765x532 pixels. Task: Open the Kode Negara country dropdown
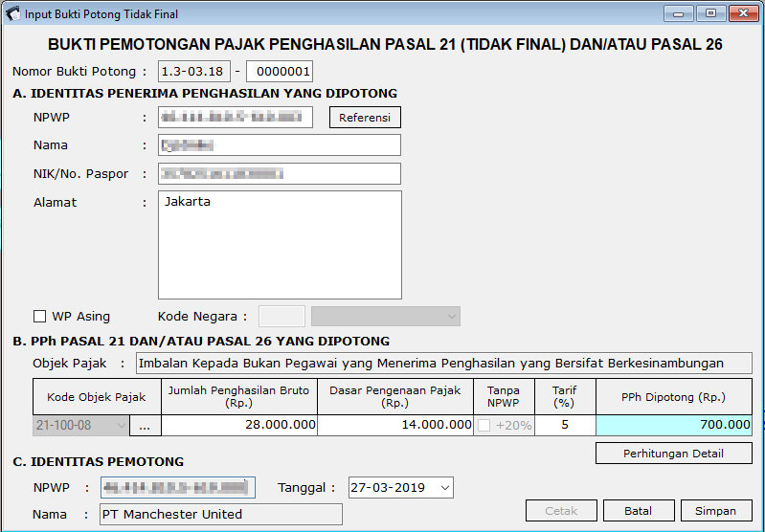pyautogui.click(x=386, y=316)
